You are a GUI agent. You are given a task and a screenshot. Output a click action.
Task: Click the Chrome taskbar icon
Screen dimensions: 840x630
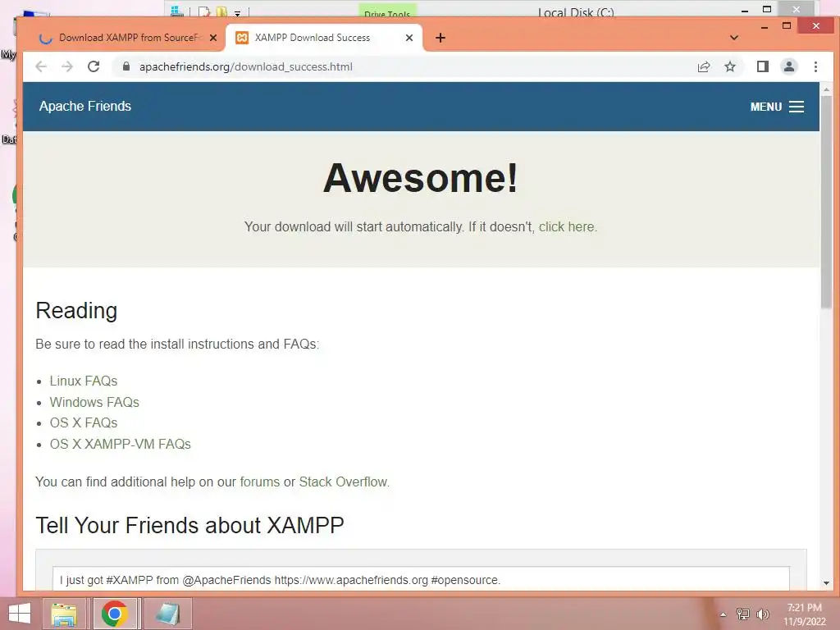coord(115,614)
